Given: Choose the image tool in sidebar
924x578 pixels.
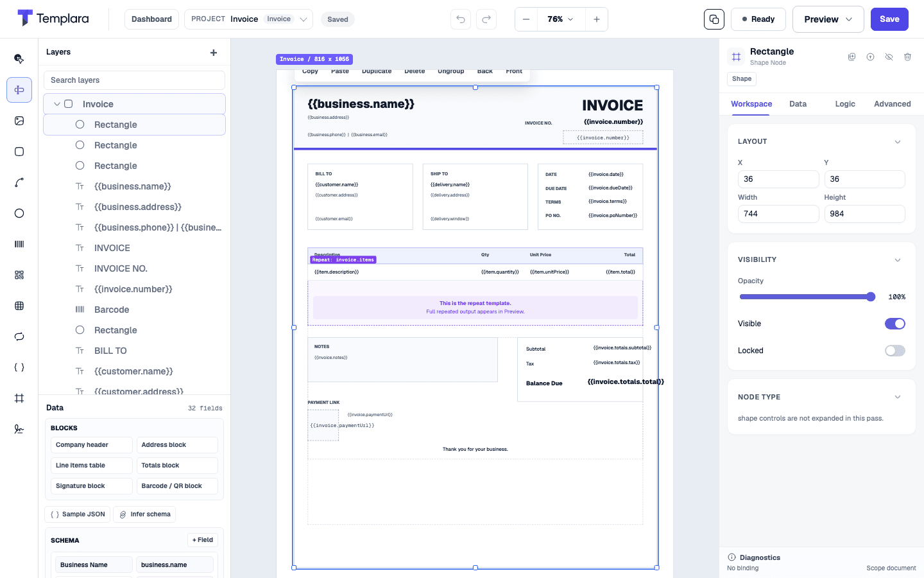Looking at the screenshot, I should tap(19, 121).
